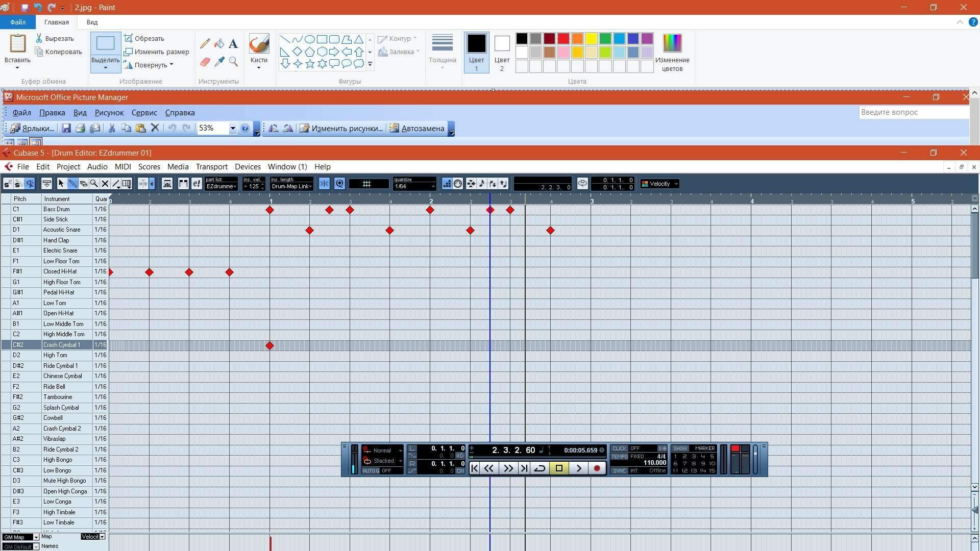This screenshot has height=551, width=980.
Task: Select the Object Selection arrow tool
Action: (61, 184)
